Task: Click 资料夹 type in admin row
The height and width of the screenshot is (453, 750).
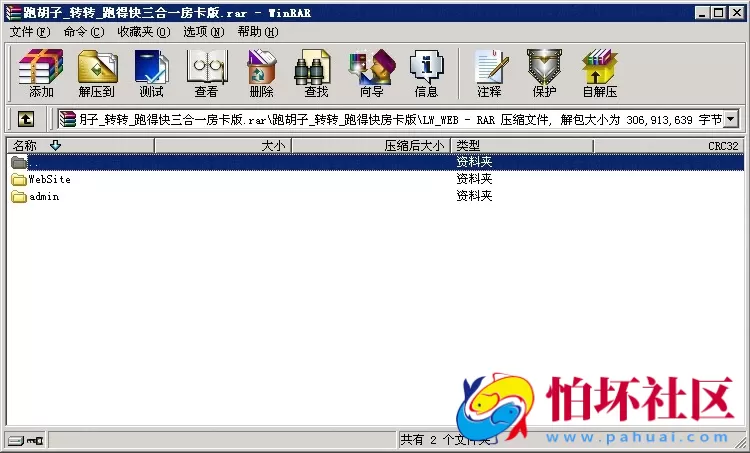Action: [474, 196]
